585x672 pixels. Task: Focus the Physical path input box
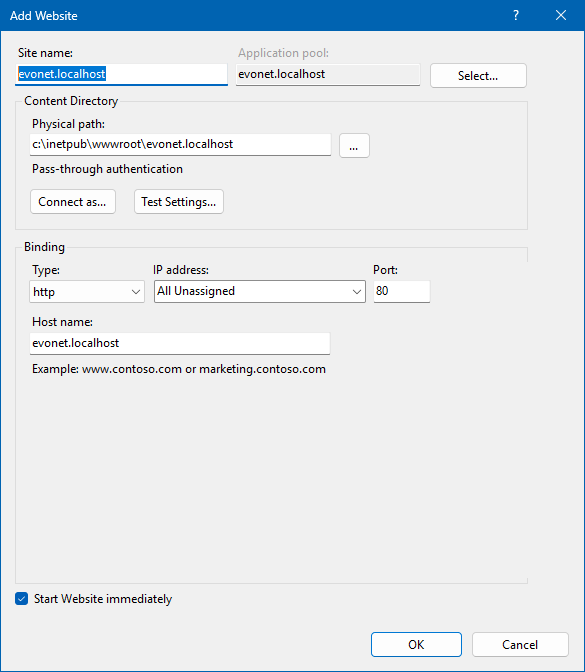(180, 144)
